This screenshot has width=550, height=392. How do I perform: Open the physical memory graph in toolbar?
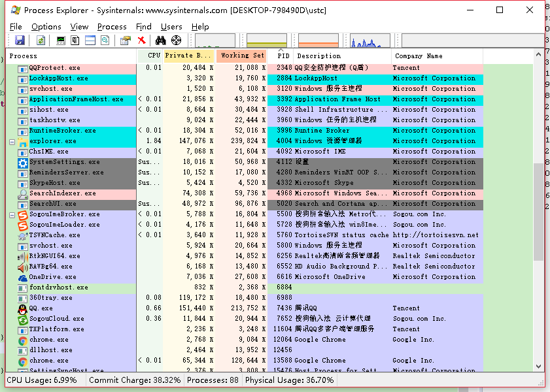pyautogui.click(x=318, y=41)
